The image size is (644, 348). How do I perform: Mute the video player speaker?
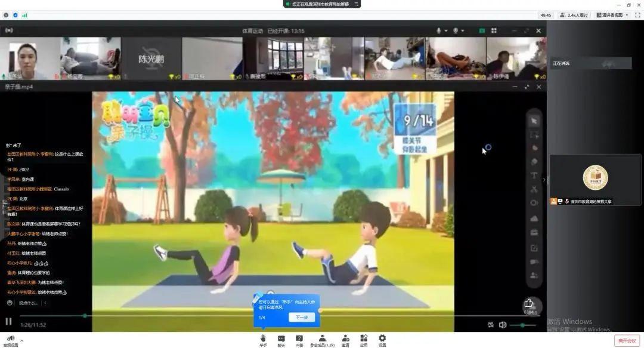coord(503,325)
